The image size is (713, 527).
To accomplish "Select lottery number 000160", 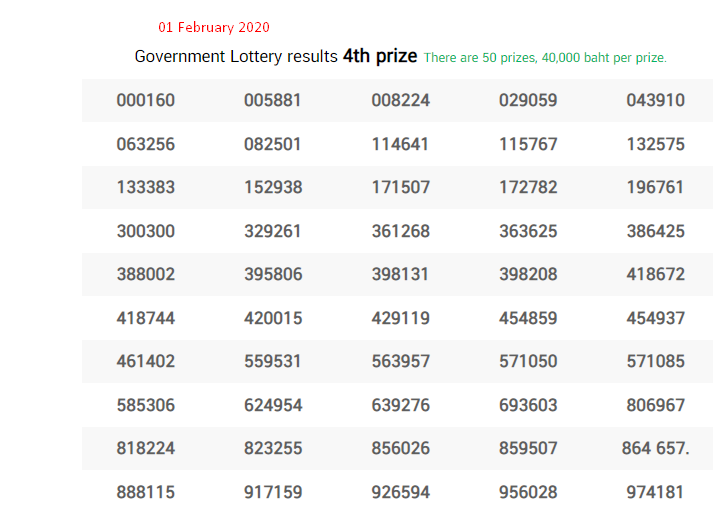I will click(x=145, y=100).
